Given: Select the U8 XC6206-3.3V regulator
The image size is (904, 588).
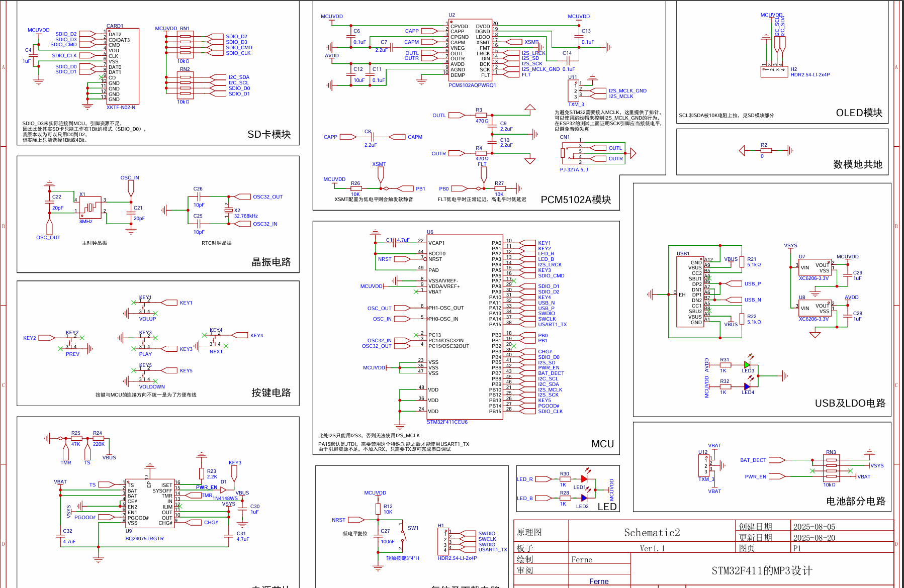Looking at the screenshot, I should coord(815,308).
